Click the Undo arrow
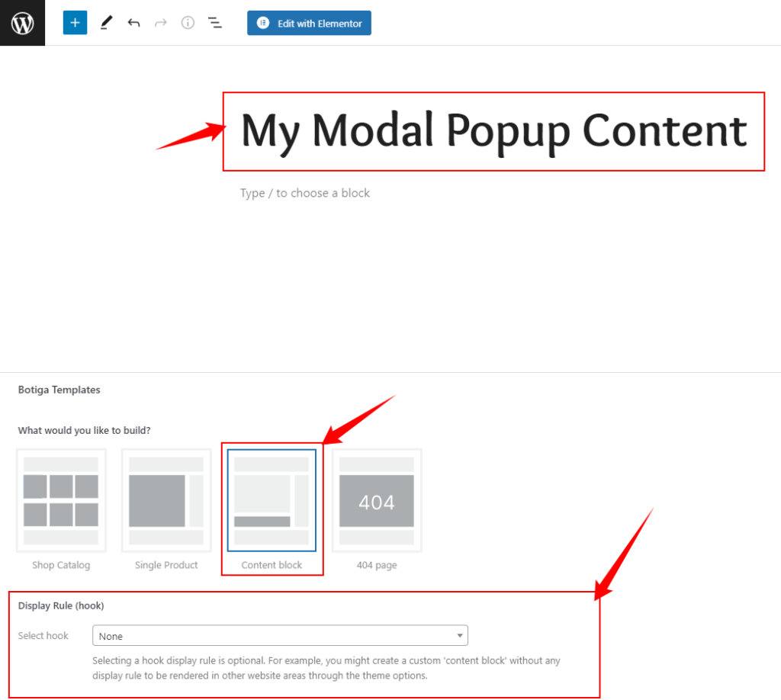Screen dimensions: 781x700 (133, 23)
